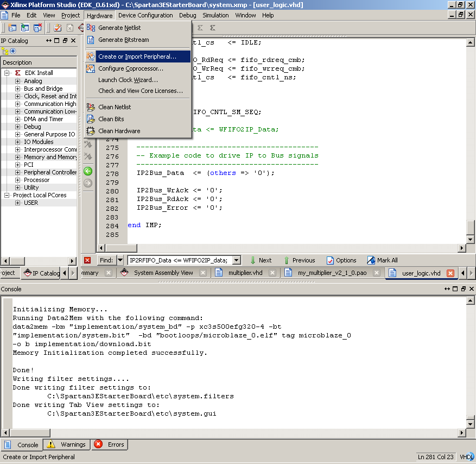This screenshot has height=464, width=476.
Task: Expand the Processor category
Action: (x=17, y=180)
